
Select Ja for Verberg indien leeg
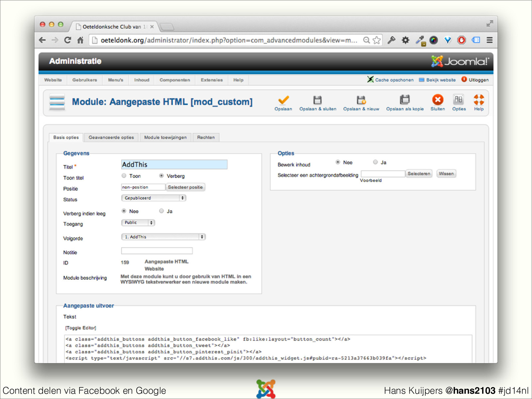click(161, 211)
